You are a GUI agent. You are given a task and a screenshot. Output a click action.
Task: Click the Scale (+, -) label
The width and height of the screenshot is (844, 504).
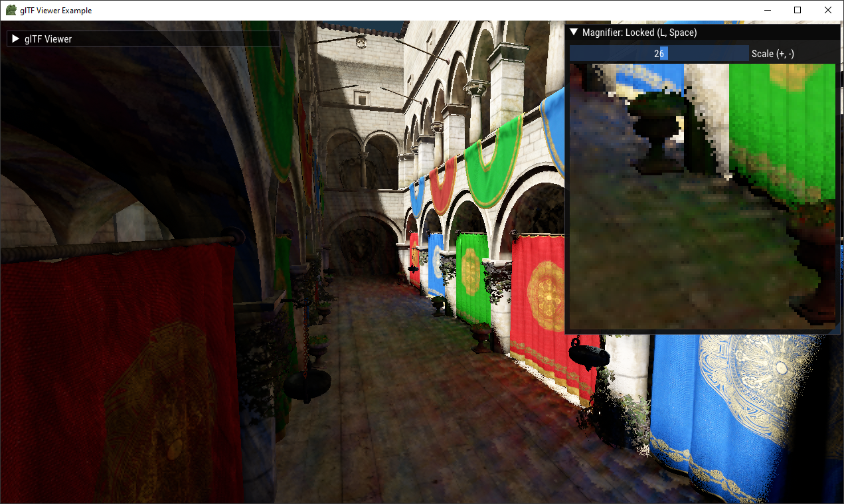773,54
